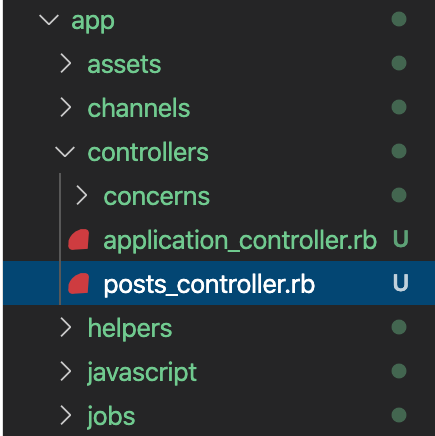Click the Ruby icon beside application_controller.rb
Screen dimensions: 435x436
[x=79, y=239]
